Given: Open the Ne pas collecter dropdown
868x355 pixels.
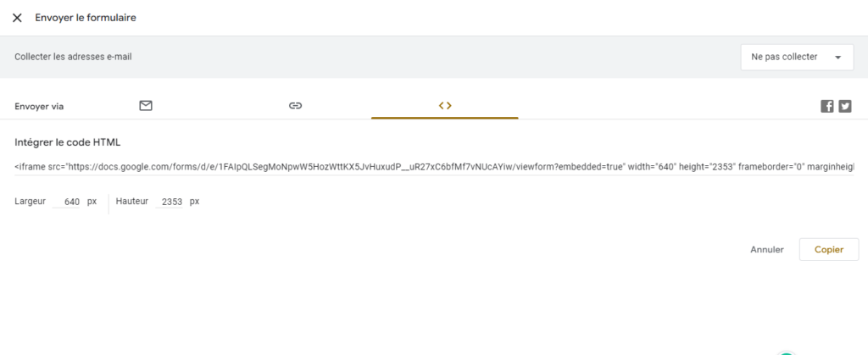Looking at the screenshot, I should pyautogui.click(x=797, y=57).
